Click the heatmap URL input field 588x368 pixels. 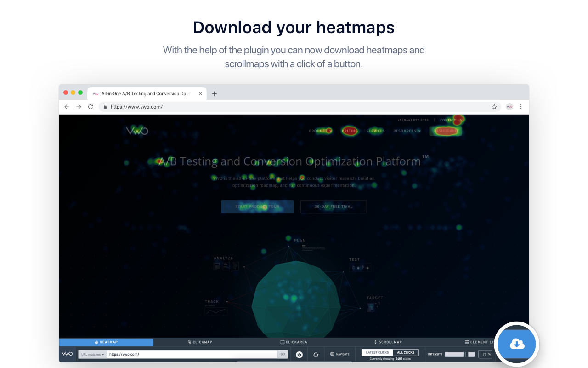point(192,354)
